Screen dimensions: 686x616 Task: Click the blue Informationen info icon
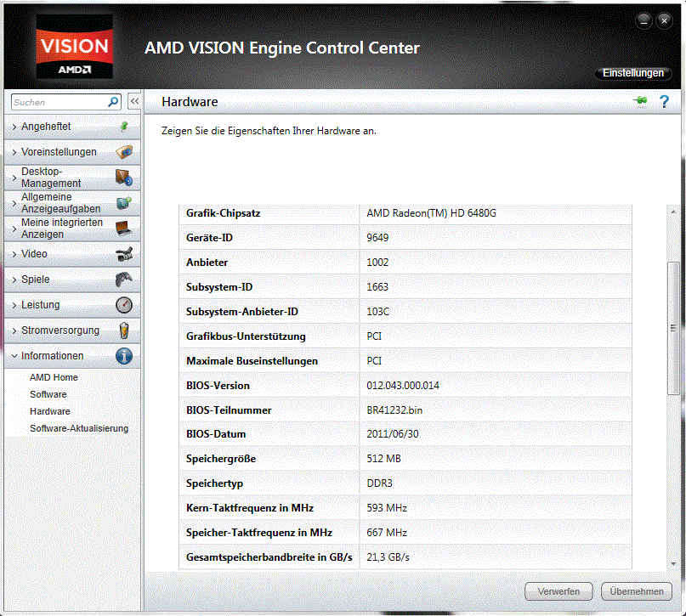click(x=124, y=356)
